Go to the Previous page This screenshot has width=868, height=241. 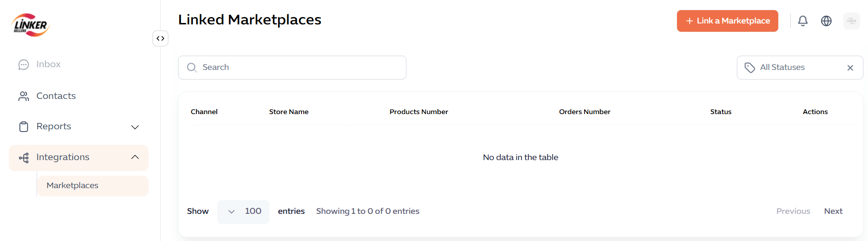click(793, 211)
